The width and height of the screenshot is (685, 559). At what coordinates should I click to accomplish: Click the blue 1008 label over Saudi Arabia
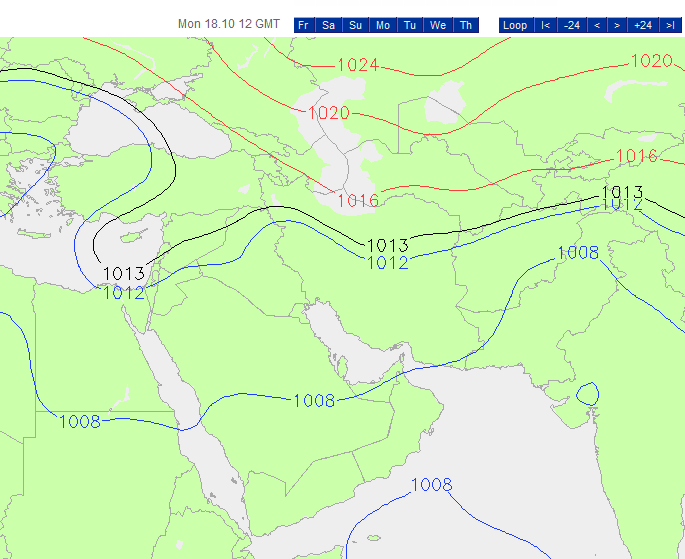(314, 400)
